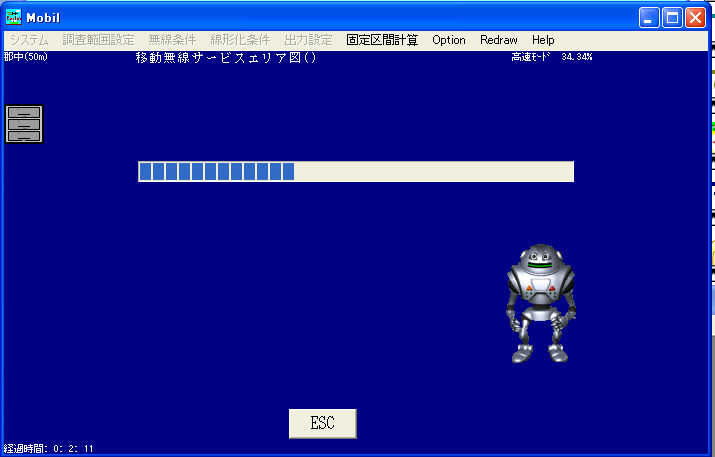
Task: Close the Mobil window
Action: click(695, 17)
